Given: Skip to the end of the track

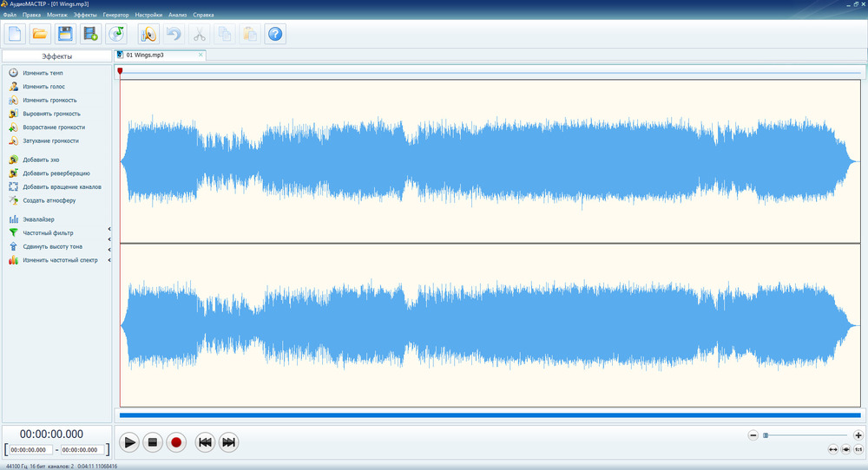Looking at the screenshot, I should click(228, 442).
